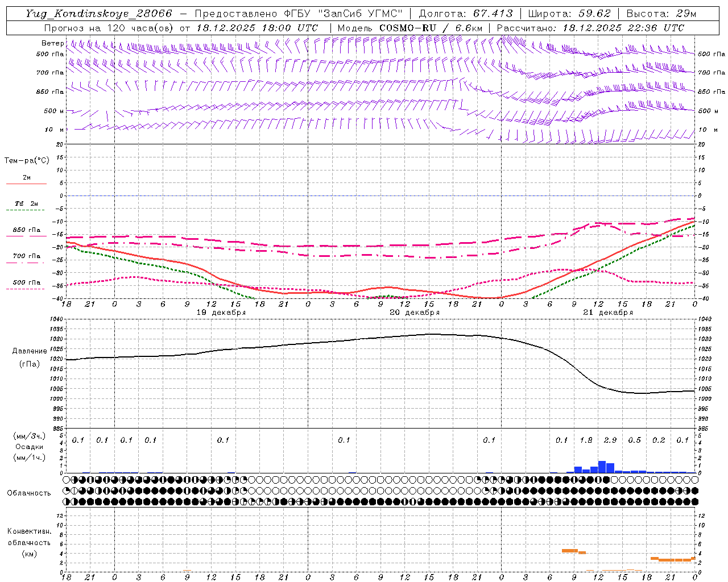The height and width of the screenshot is (582, 728).
Task: Click the provider text ФГБУ "ЗапСиб УГМС"
Action: click(x=343, y=14)
